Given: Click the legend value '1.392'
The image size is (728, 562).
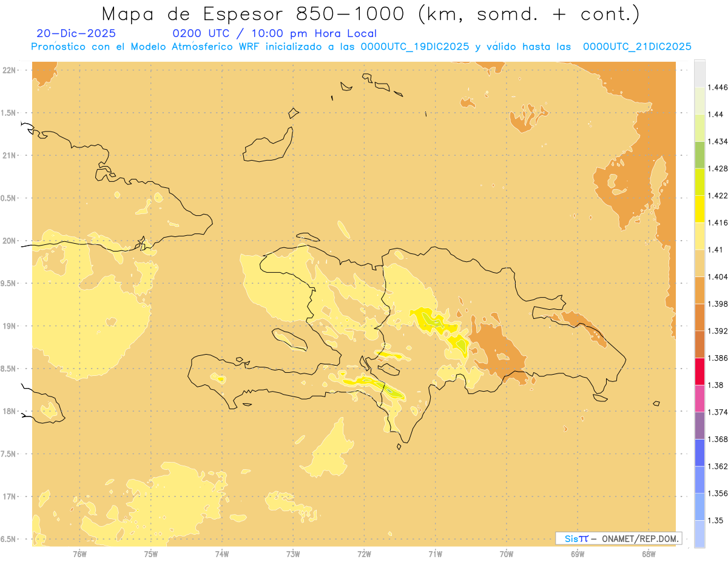Looking at the screenshot, I should click(x=717, y=331).
